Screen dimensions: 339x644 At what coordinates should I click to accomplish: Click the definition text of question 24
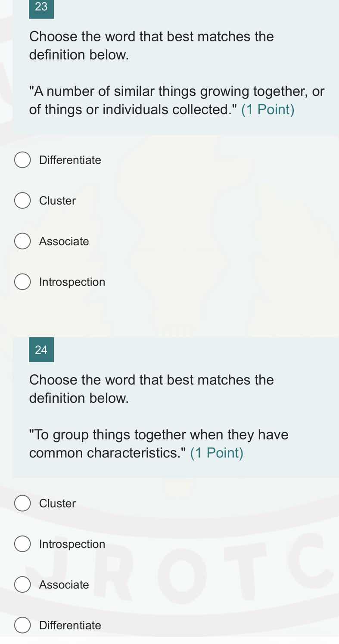tap(159, 443)
